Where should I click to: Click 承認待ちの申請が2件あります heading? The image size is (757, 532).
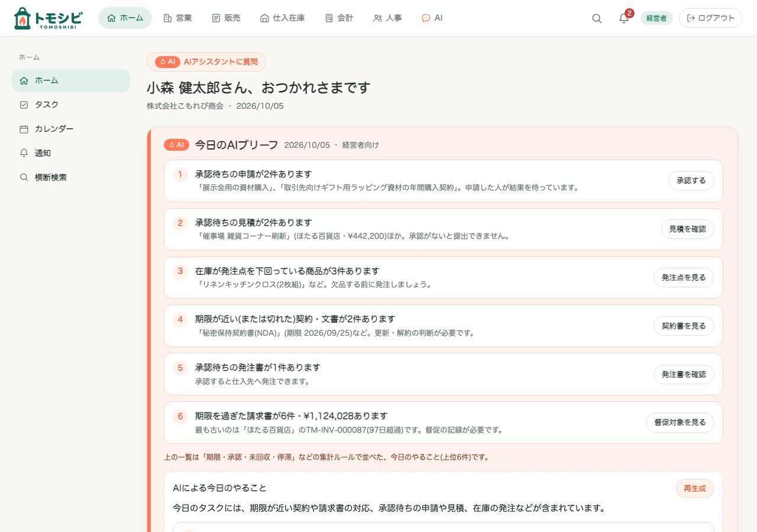pos(253,174)
